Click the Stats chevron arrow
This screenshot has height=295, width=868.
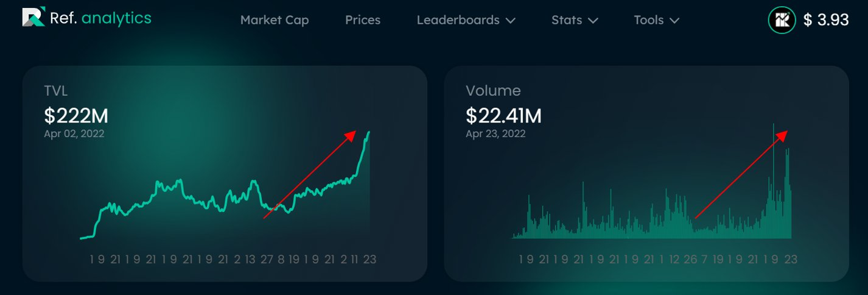point(593,21)
